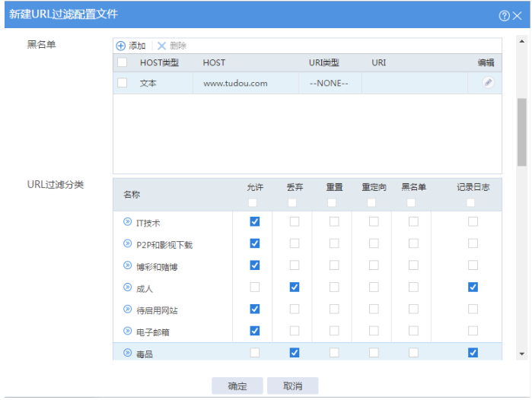
Task: Click the --NONE-- URI type cell
Action: [330, 83]
